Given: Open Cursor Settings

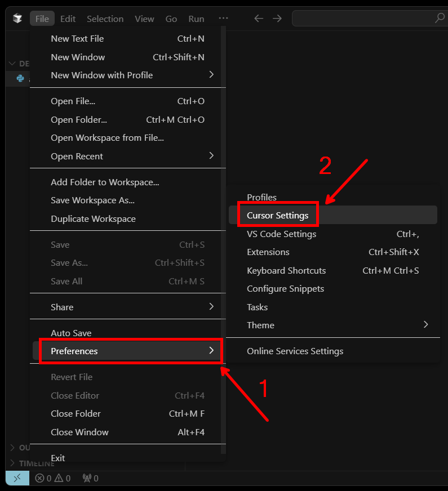Looking at the screenshot, I should click(332, 215).
